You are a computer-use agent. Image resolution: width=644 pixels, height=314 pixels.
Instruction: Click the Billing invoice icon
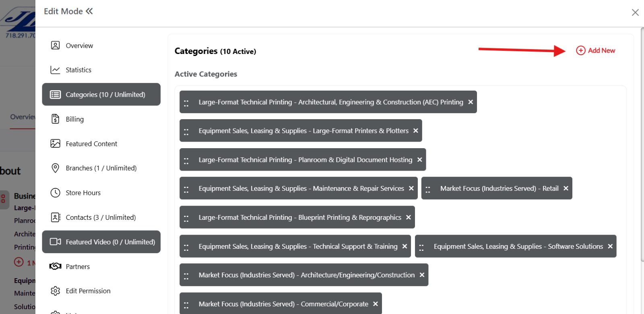(56, 119)
